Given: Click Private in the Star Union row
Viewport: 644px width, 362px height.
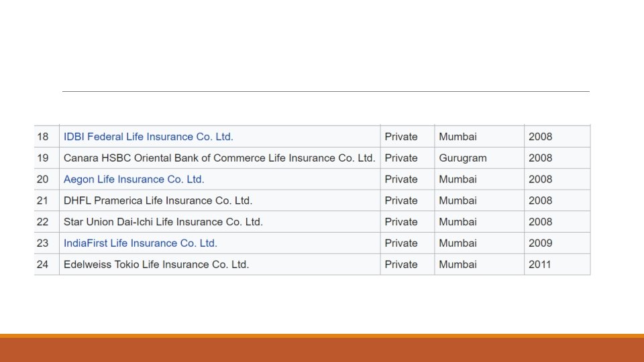Looking at the screenshot, I should 401,222.
